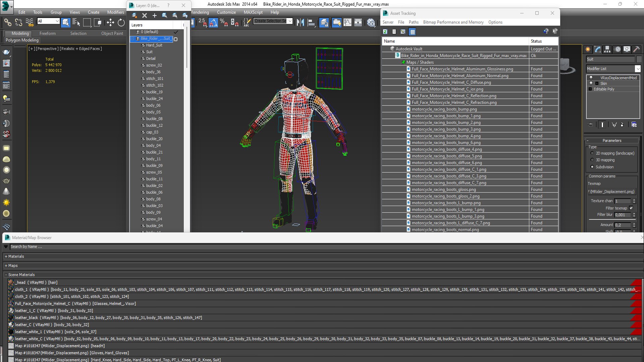Click Pin Stack icon under modifier stack
Screen dimensions: 644x362
(591, 125)
